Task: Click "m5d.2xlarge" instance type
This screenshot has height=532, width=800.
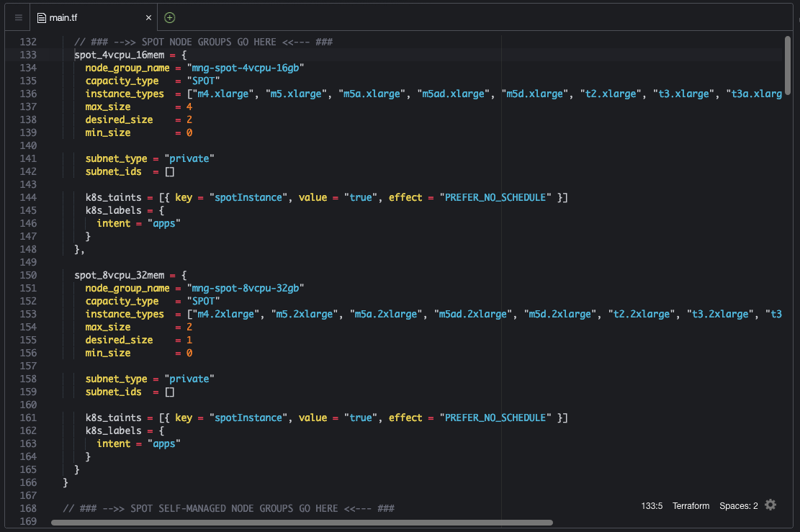Action: (560, 314)
